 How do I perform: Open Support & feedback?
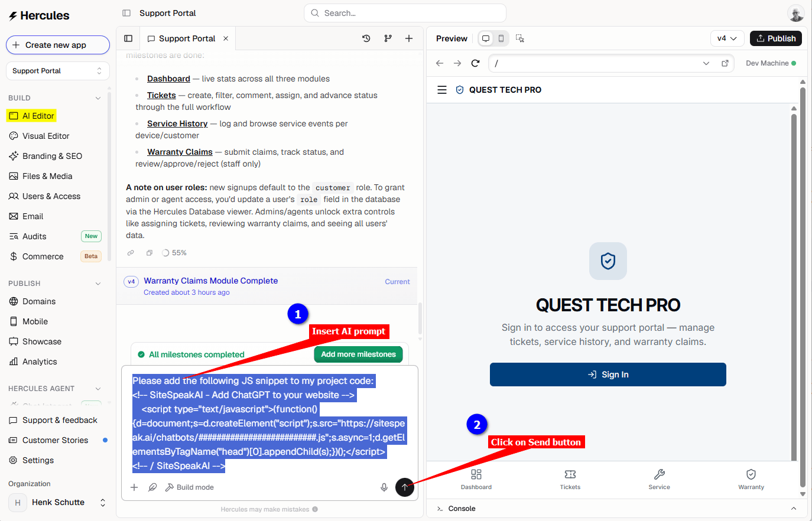click(x=53, y=420)
